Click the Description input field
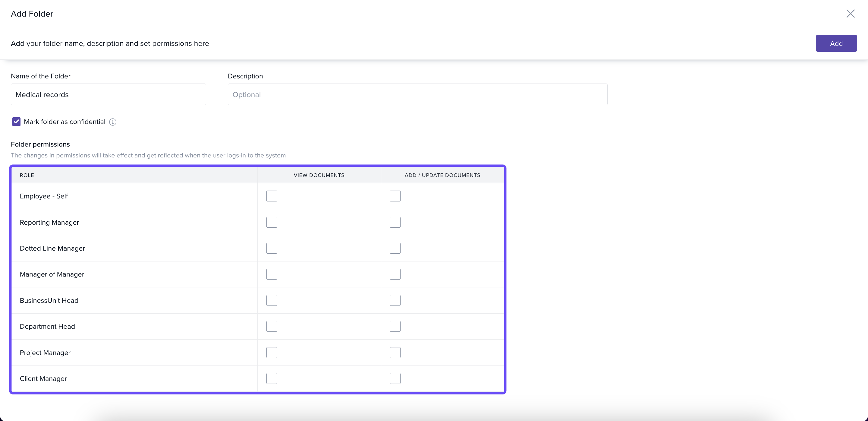 tap(417, 94)
